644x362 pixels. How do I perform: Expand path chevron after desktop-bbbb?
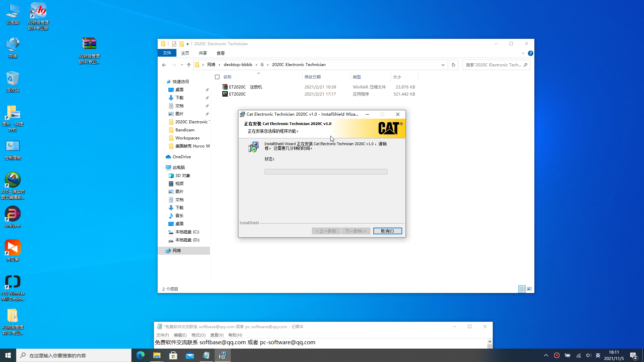point(257,65)
